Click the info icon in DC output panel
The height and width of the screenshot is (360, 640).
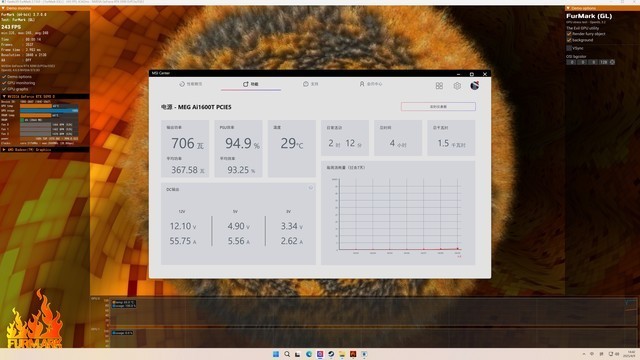(x=310, y=188)
